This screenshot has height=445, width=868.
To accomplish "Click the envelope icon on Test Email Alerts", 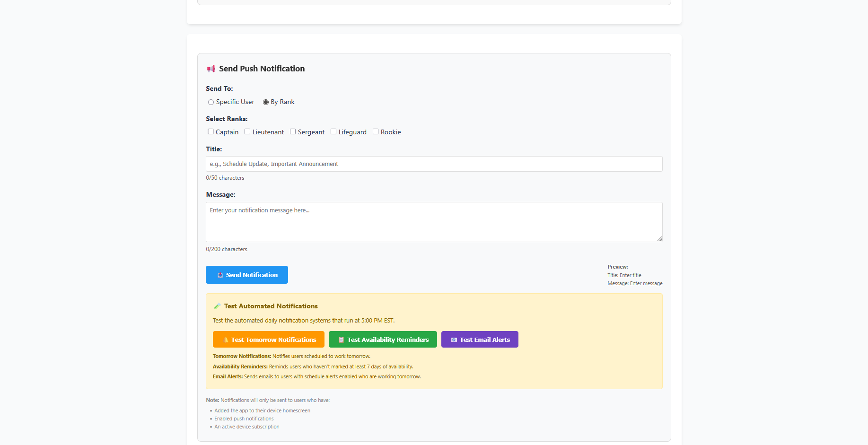I will click(454, 340).
